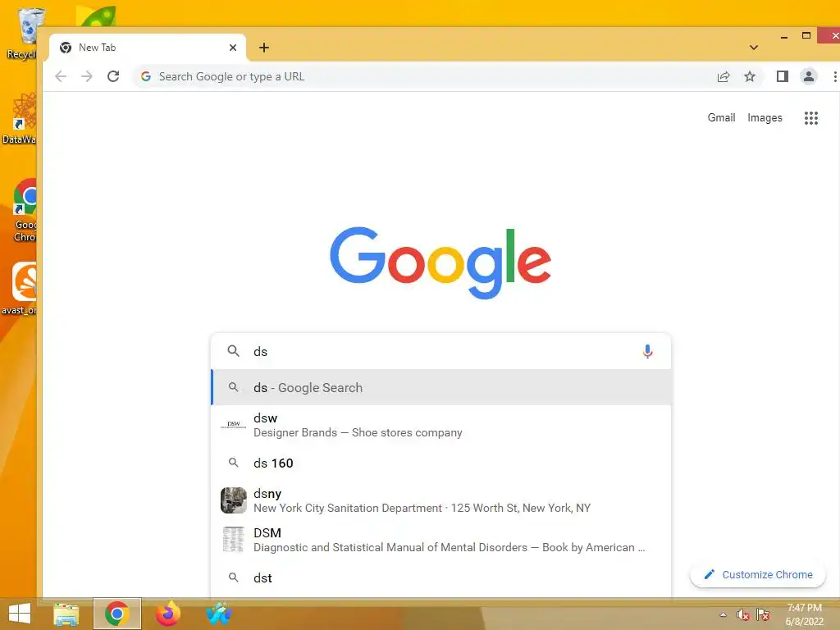Open the side panel icon
Viewport: 840px width, 630px height.
782,76
